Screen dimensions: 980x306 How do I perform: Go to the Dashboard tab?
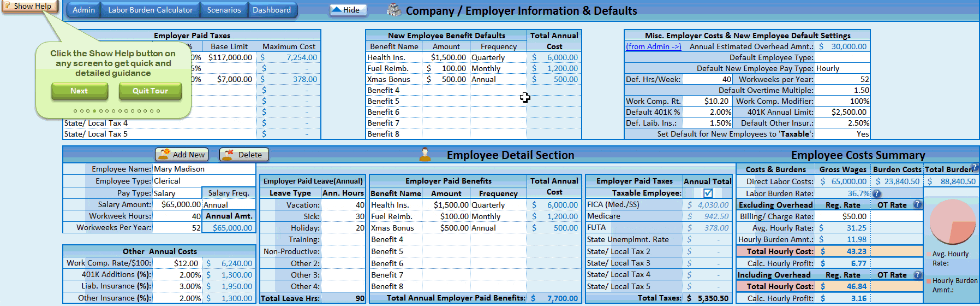point(272,10)
